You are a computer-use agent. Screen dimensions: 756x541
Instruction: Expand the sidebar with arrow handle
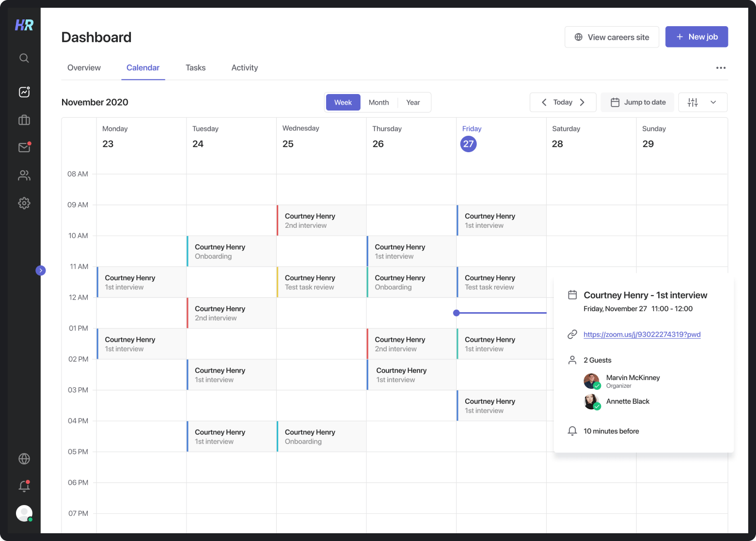click(41, 270)
